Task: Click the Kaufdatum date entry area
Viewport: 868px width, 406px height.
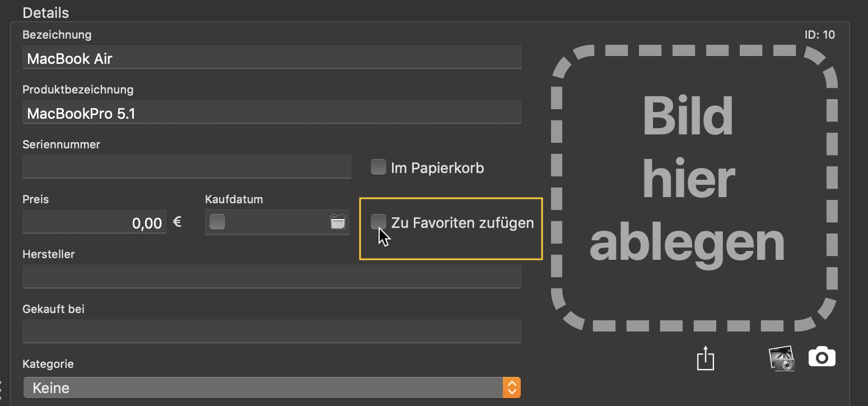Action: (x=277, y=222)
